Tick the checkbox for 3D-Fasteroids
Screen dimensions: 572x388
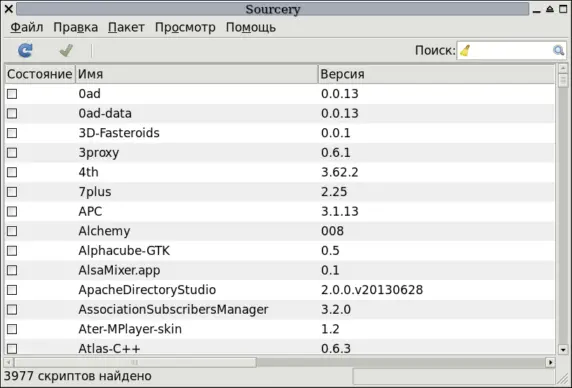tap(12, 133)
